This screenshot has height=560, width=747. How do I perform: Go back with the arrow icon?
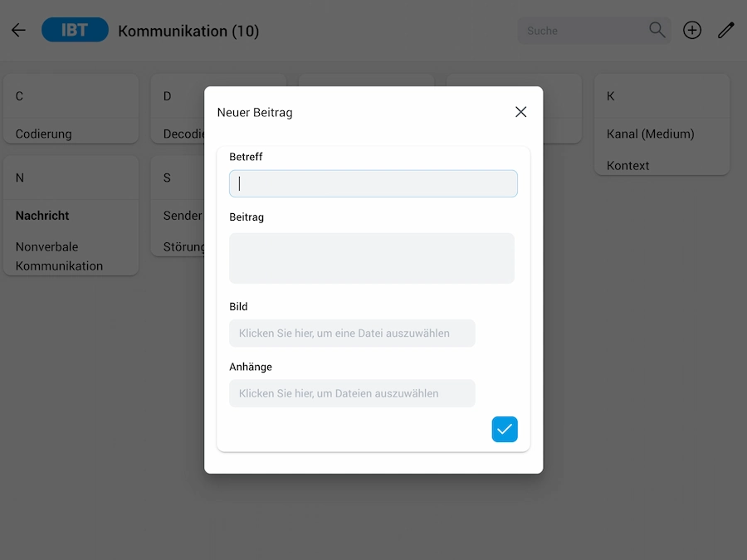click(x=18, y=31)
